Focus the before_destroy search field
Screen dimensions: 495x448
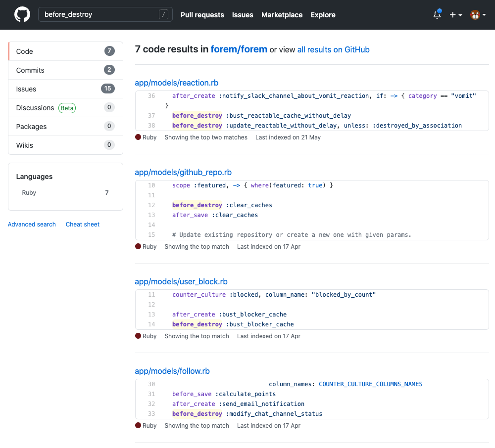coord(105,14)
